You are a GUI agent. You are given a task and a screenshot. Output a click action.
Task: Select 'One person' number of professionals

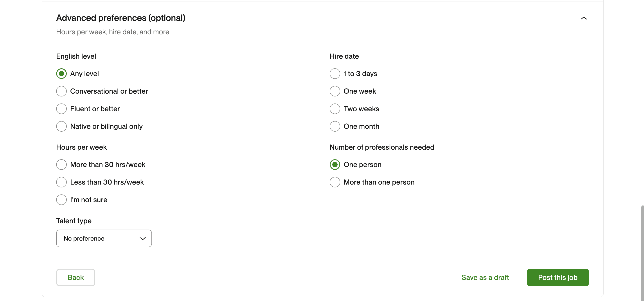click(335, 165)
